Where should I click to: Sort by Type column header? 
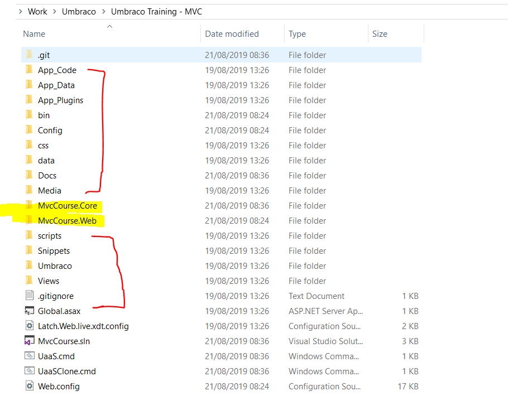297,33
